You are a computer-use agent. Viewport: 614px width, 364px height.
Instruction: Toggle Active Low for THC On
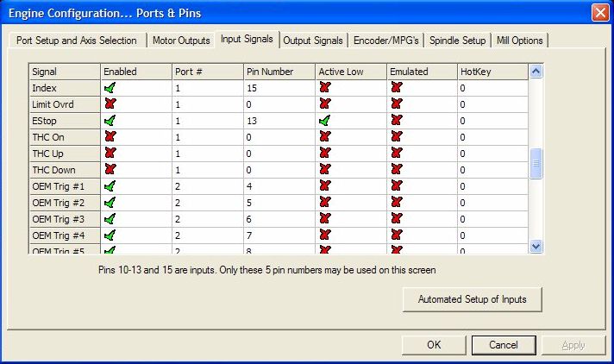[325, 136]
